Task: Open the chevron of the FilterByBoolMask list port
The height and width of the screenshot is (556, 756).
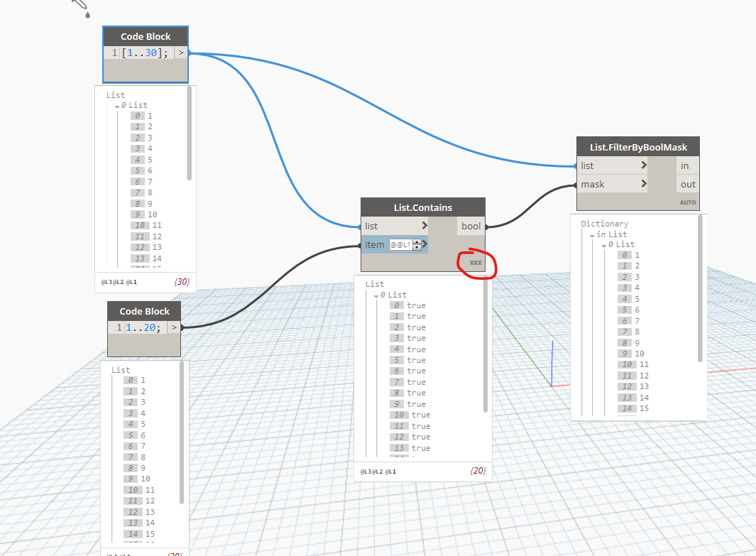Action: (x=644, y=165)
